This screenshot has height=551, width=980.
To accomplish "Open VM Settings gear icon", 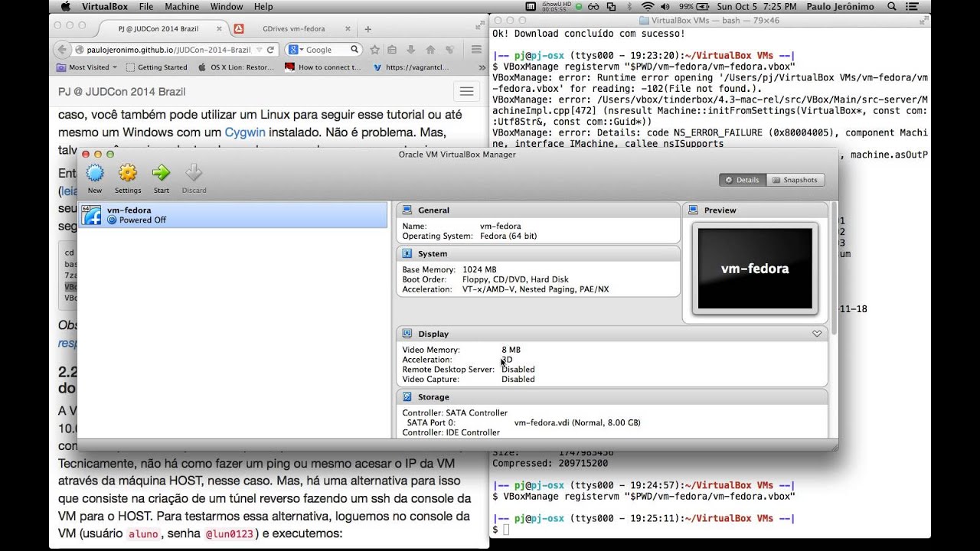I will [x=128, y=173].
